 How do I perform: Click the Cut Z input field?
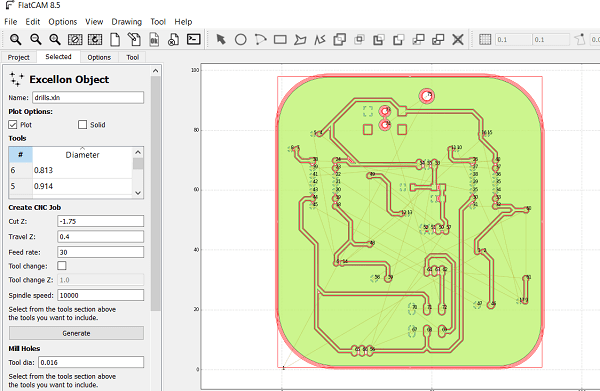pyautogui.click(x=101, y=221)
